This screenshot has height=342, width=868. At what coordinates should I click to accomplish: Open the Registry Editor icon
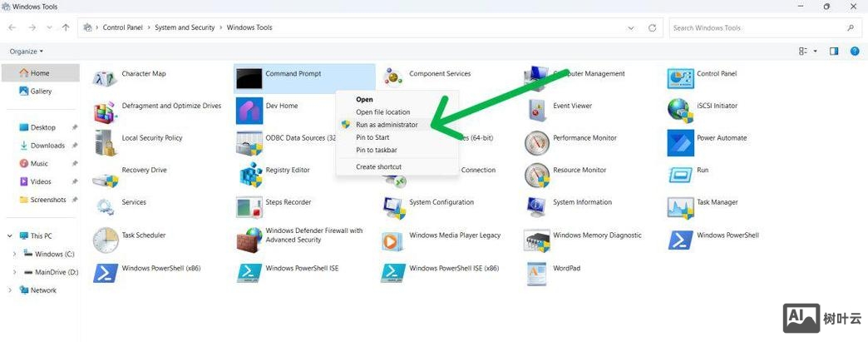click(x=249, y=174)
